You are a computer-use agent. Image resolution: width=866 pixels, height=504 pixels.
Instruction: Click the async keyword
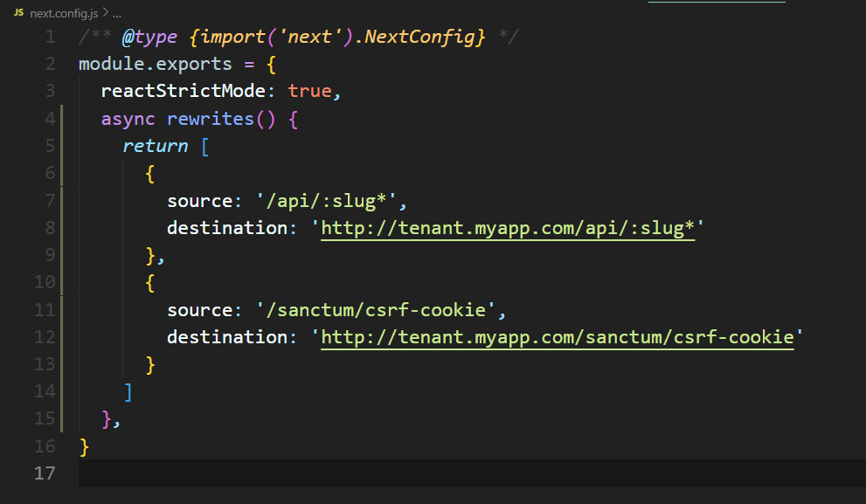point(128,120)
